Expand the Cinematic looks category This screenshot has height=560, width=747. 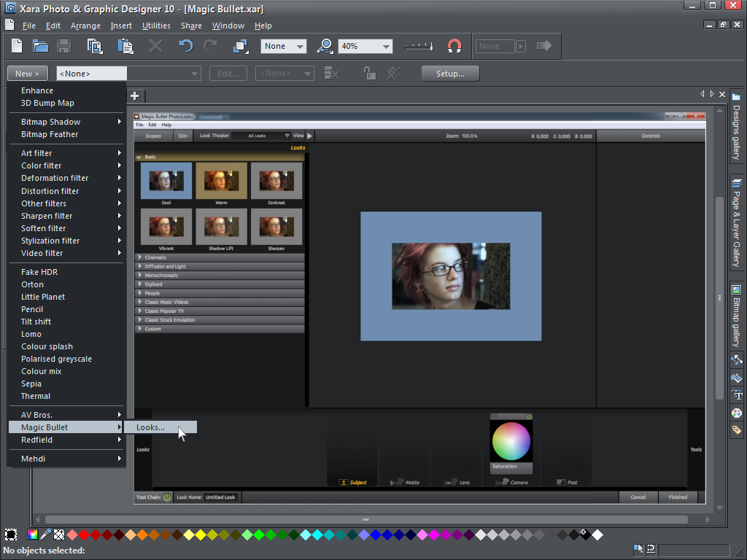[x=219, y=257]
